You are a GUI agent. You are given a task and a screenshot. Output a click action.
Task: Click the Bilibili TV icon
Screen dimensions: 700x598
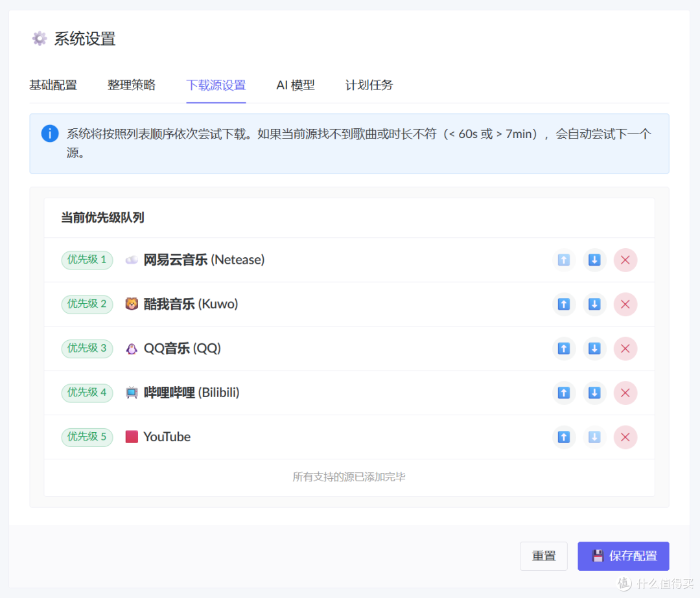coord(132,393)
